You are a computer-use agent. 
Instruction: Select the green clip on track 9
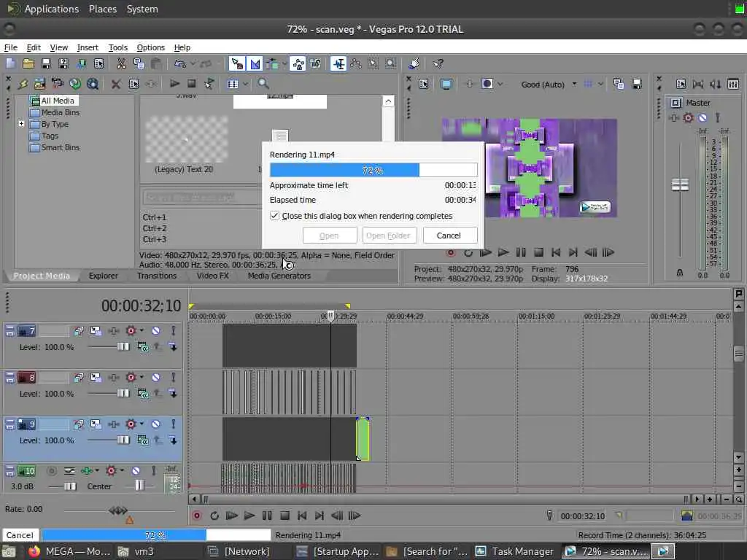[363, 438]
